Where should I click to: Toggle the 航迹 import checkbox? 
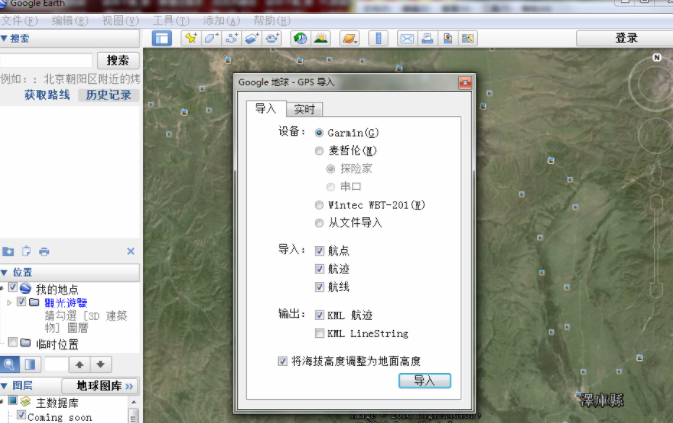(319, 269)
